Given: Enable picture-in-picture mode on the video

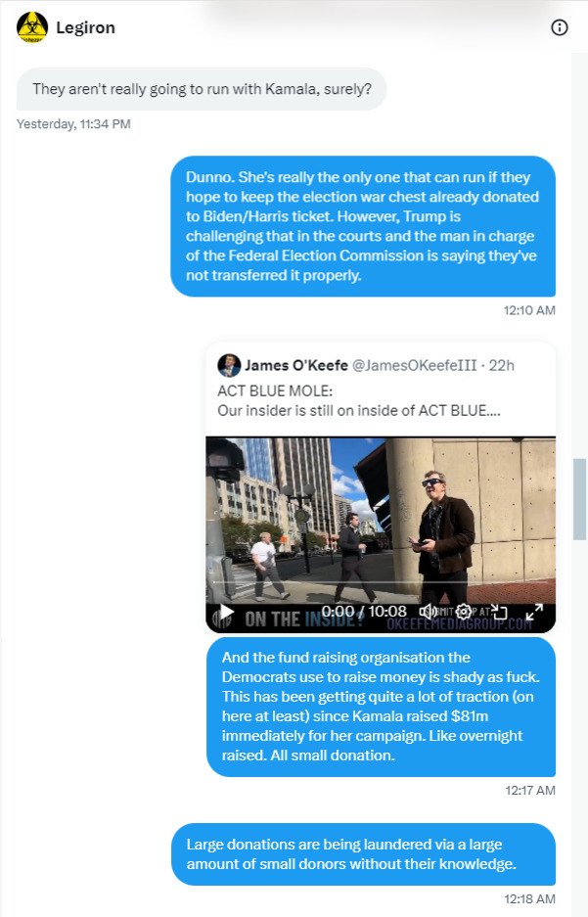Looking at the screenshot, I should coord(499,612).
